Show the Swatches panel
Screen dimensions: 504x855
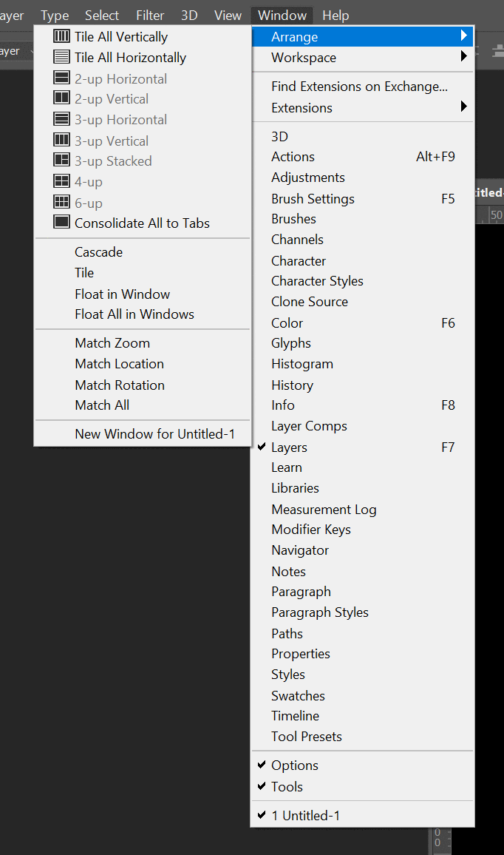pyautogui.click(x=298, y=695)
